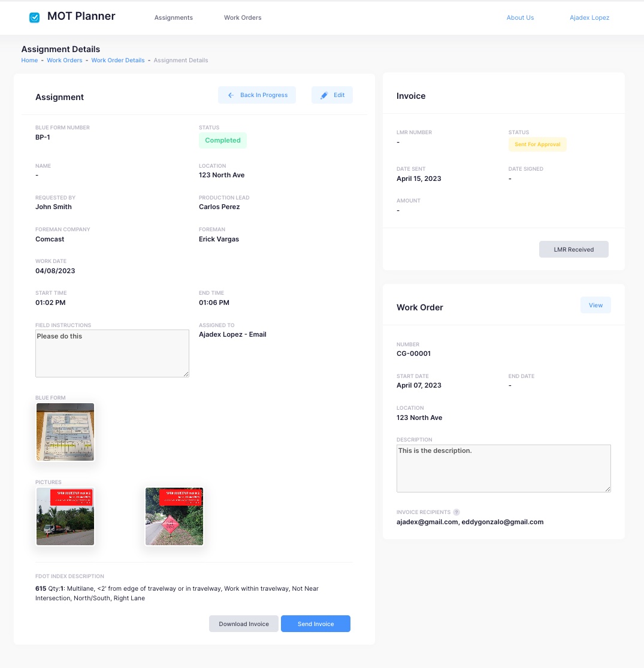Viewport: 644px width, 668px height.
Task: Click the pencil icon on Edit button
Action: coord(324,95)
